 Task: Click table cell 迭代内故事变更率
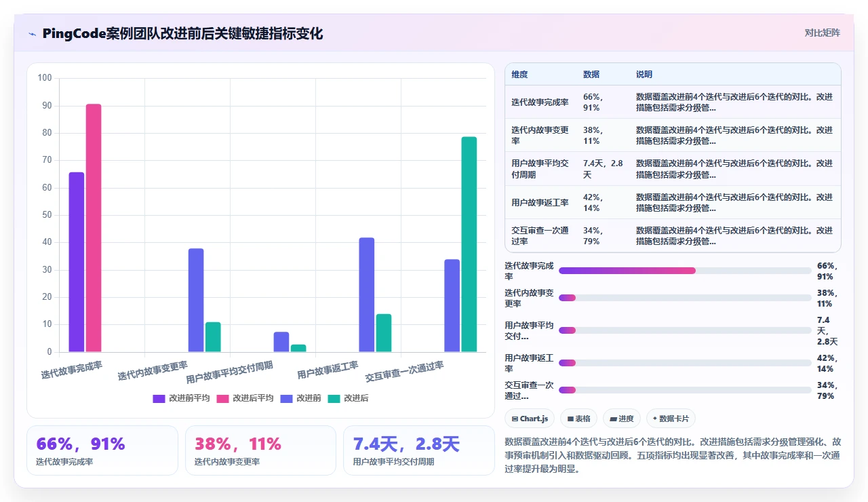click(x=540, y=135)
